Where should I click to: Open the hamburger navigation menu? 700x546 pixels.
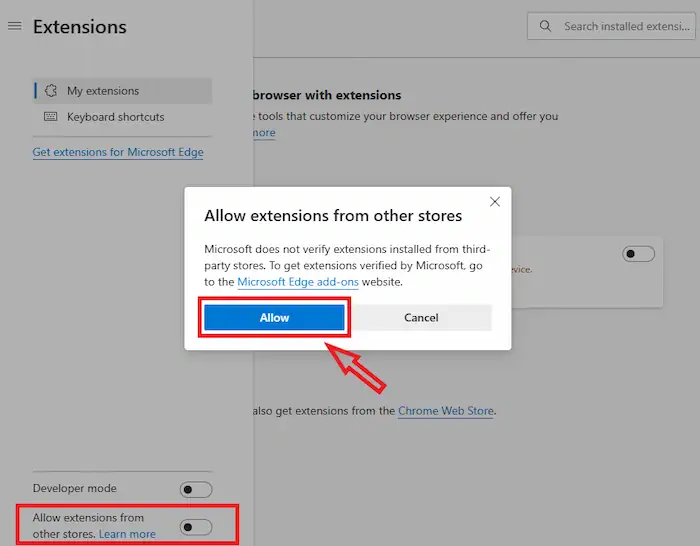click(14, 26)
